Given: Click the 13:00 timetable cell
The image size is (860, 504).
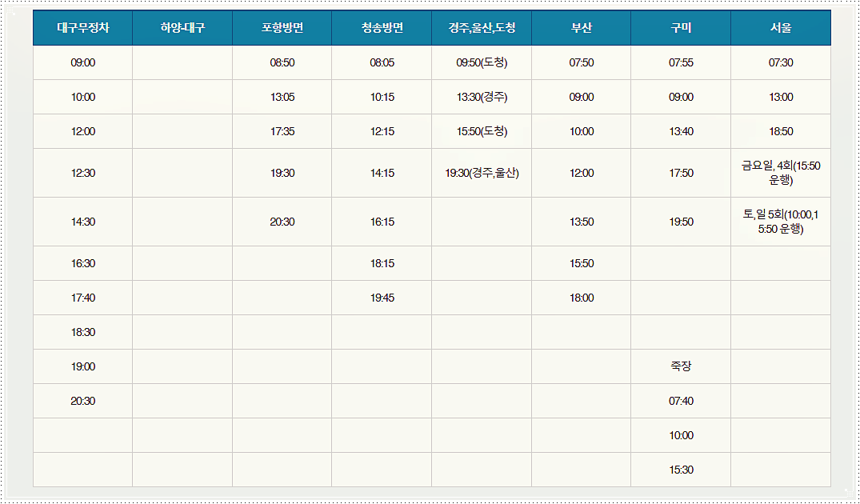Looking at the screenshot, I should click(x=781, y=97).
